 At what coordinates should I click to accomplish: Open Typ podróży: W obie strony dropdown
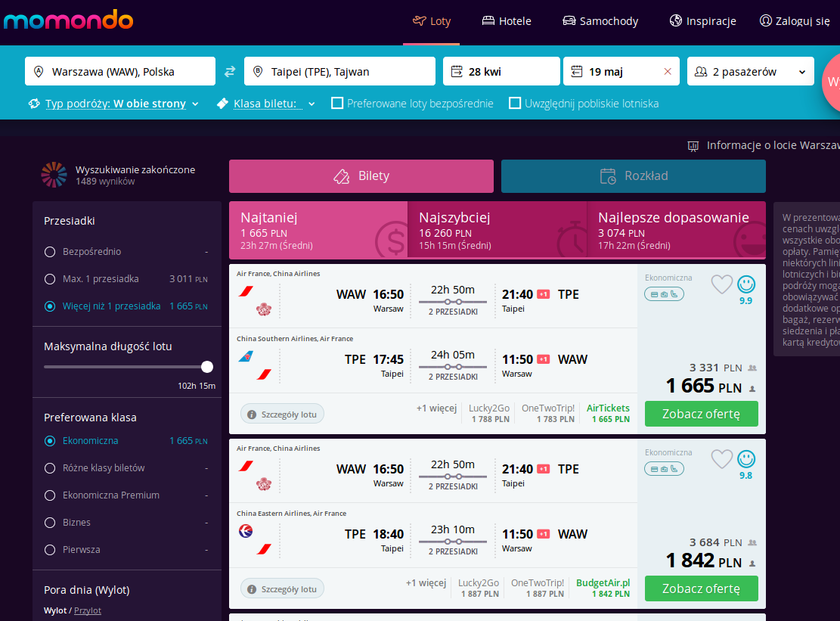pyautogui.click(x=113, y=104)
